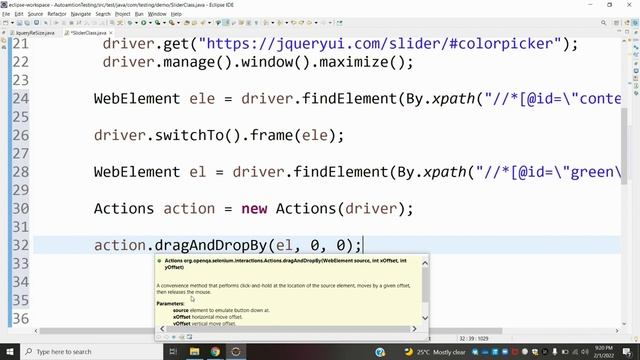Image resolution: width=640 pixels, height=360 pixels.
Task: Click the green Run button in toolbar
Action: 143,23
